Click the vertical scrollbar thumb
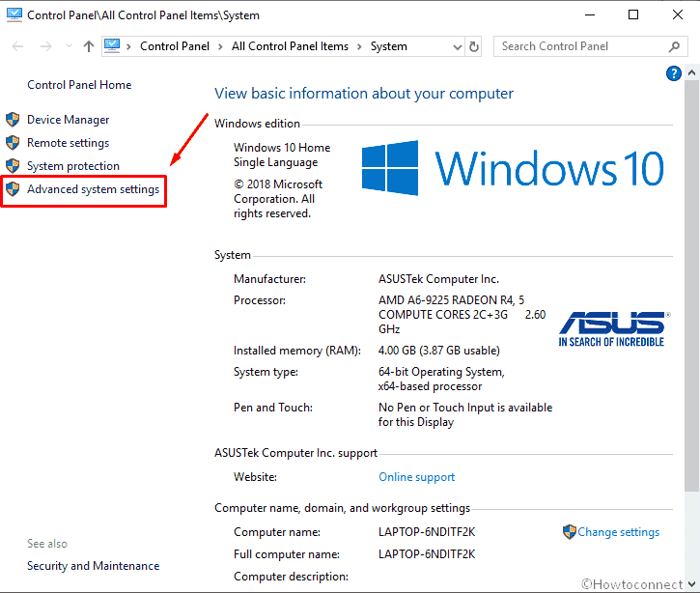The height and width of the screenshot is (593, 700). click(691, 286)
